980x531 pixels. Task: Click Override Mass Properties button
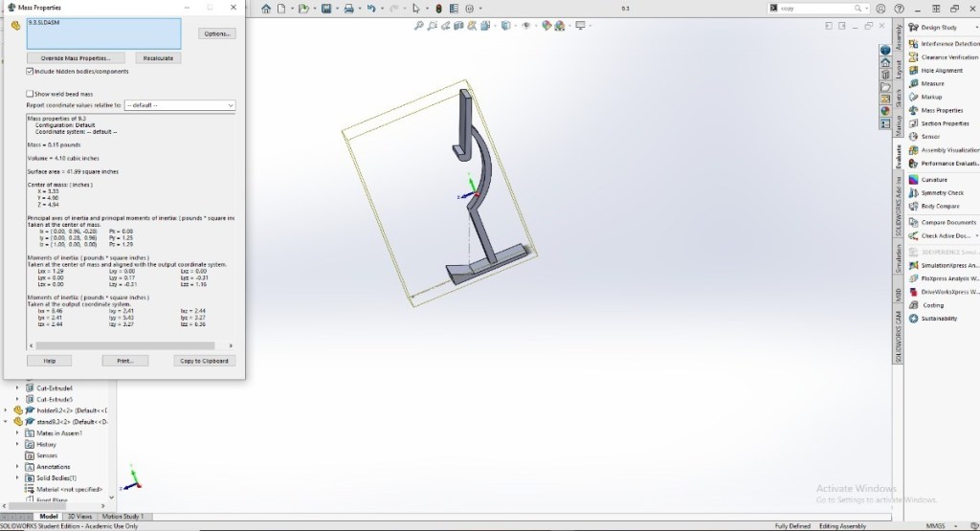(76, 58)
